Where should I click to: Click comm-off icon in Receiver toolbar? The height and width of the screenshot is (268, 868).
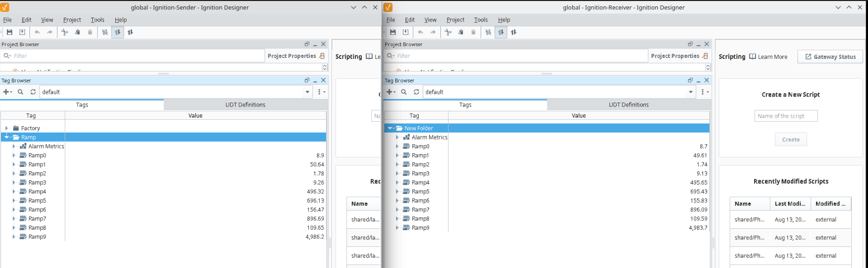(x=488, y=32)
